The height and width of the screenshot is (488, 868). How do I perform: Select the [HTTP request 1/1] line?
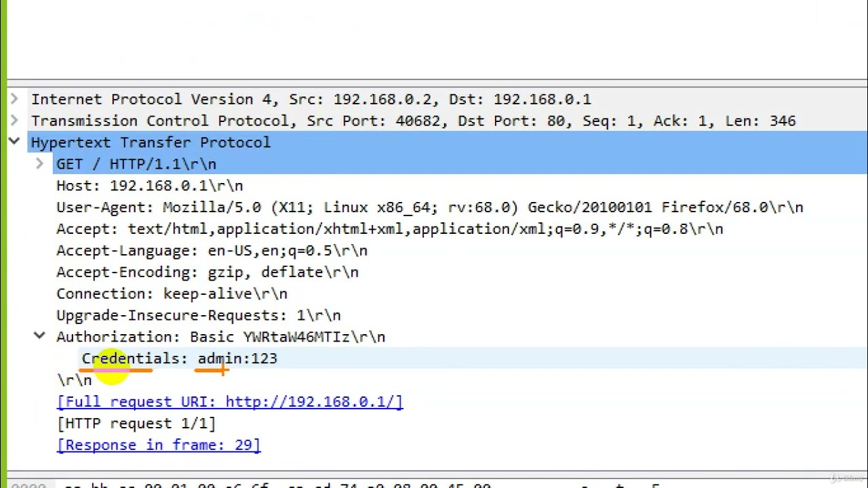136,424
